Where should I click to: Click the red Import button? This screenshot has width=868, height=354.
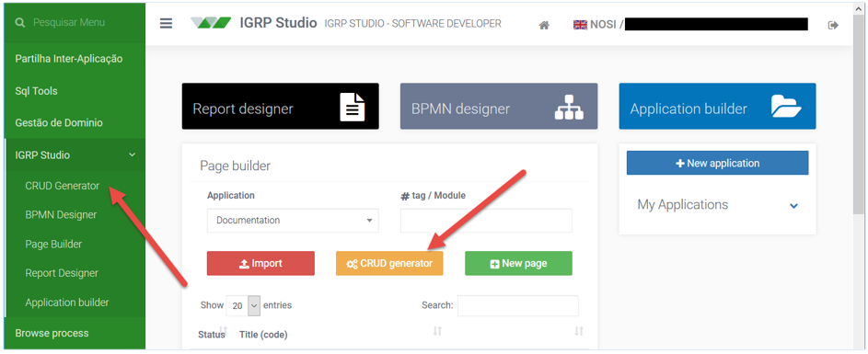[260, 263]
